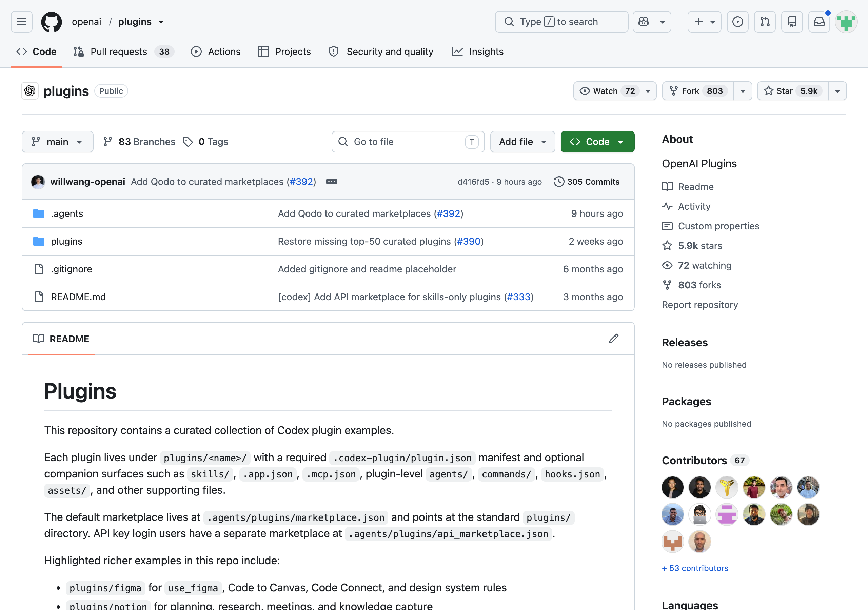868x610 pixels.
Task: Open the green Code dropdown button
Action: tap(597, 142)
